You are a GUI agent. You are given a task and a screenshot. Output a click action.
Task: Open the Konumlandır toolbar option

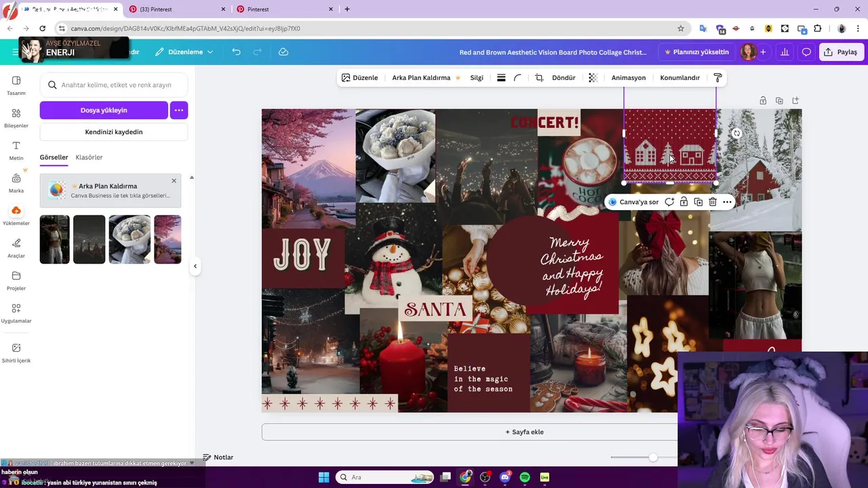coord(679,78)
